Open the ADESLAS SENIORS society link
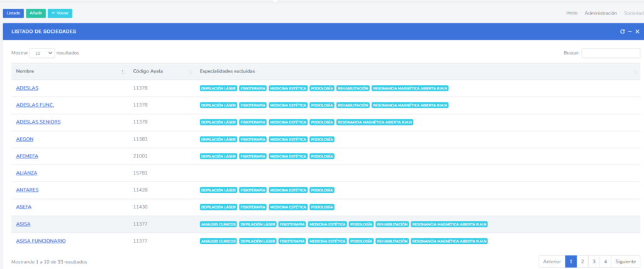644x269 pixels. click(x=38, y=122)
